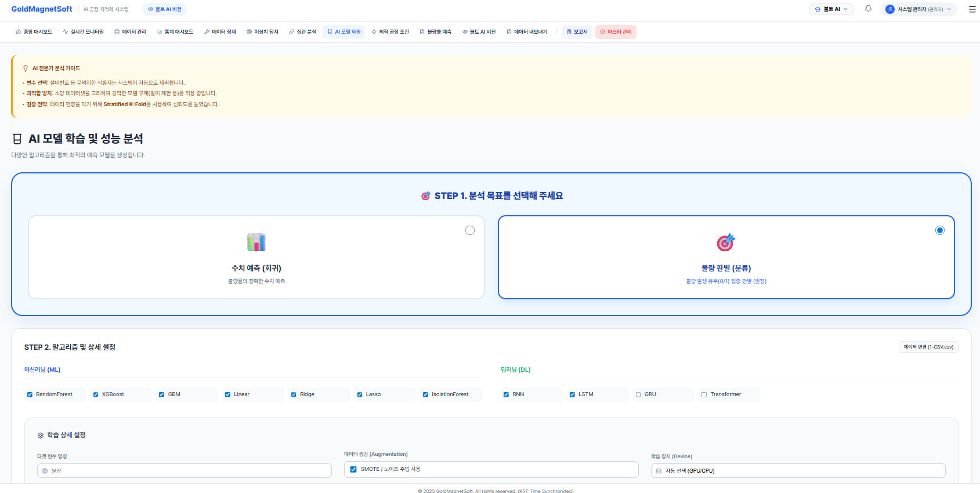Click the wrench icon for 데이터 정제
Image resolution: width=980 pixels, height=493 pixels.
207,32
